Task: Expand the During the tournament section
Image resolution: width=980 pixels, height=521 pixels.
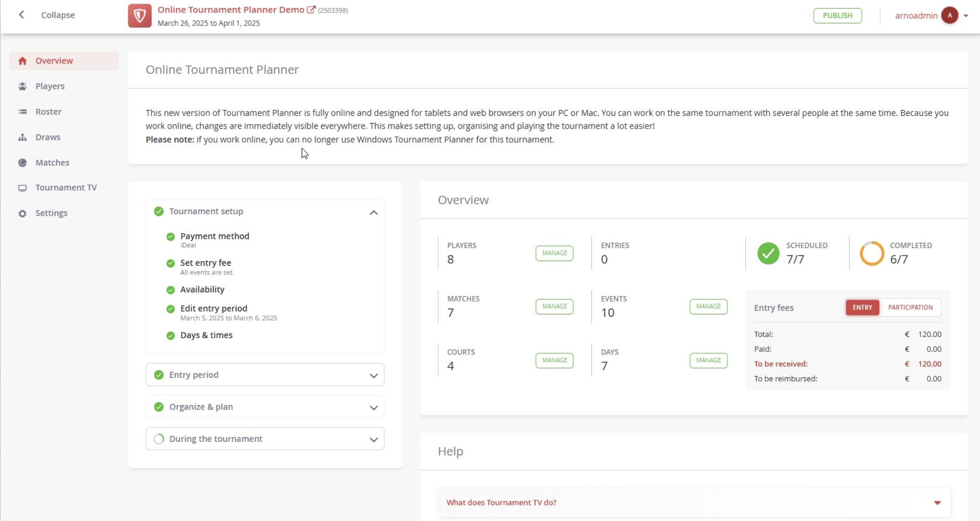Action: click(373, 439)
